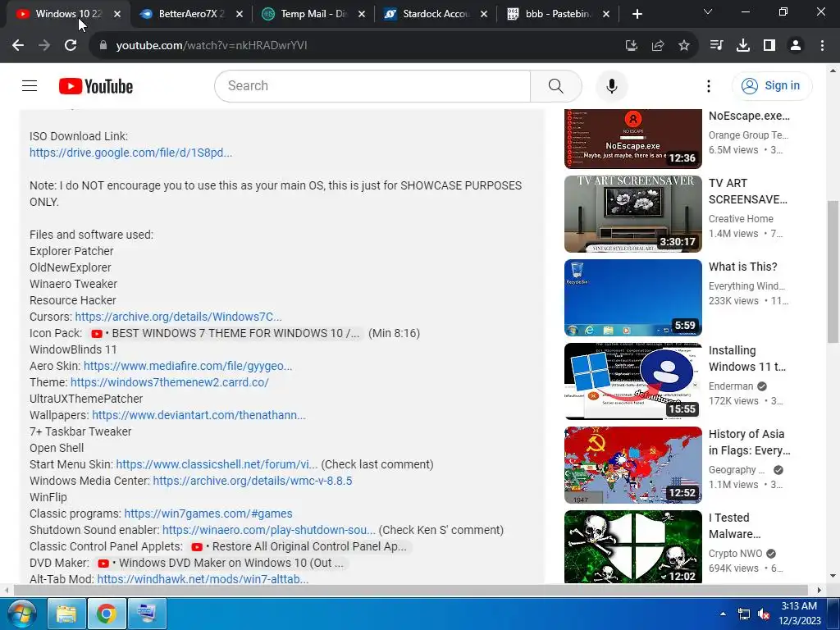
Task: Open Restore All Original Control Panel video link
Action: pyautogui.click(x=299, y=546)
